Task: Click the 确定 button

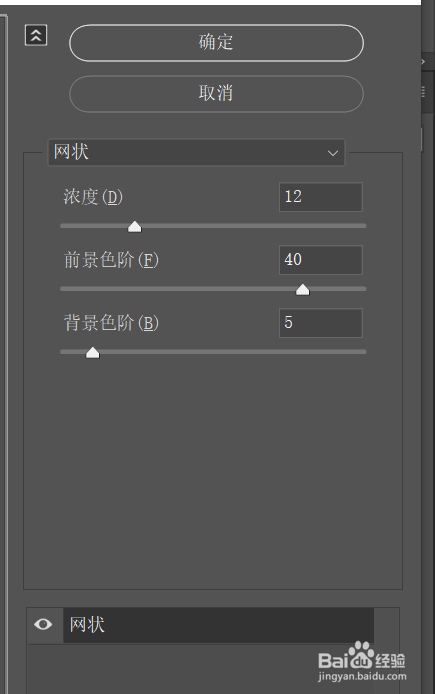Action: [x=216, y=43]
